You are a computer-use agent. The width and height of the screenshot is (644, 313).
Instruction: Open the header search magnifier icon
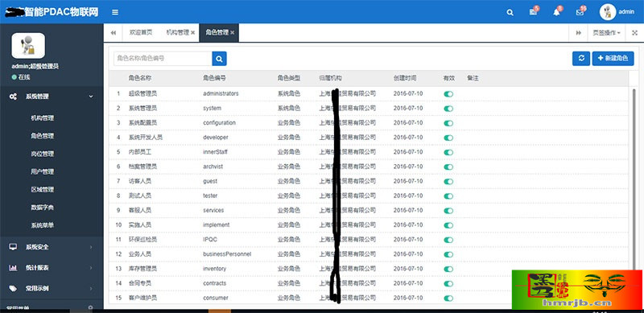tap(510, 13)
